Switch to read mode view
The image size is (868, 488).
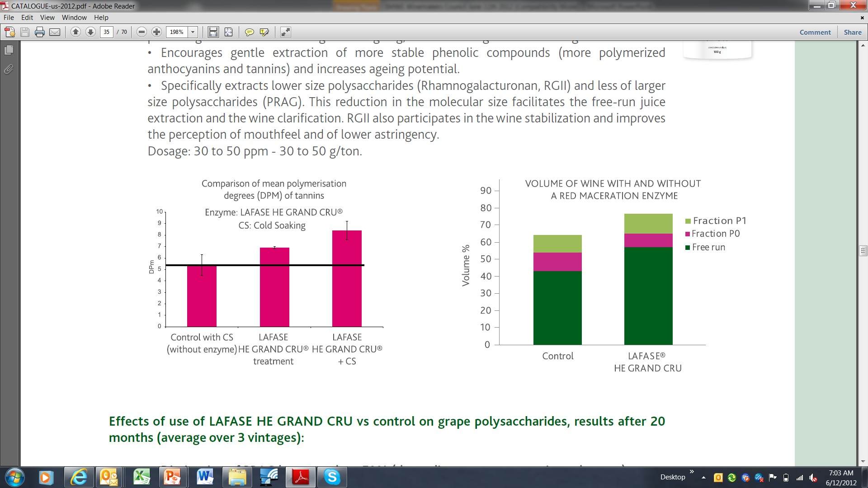(x=285, y=32)
